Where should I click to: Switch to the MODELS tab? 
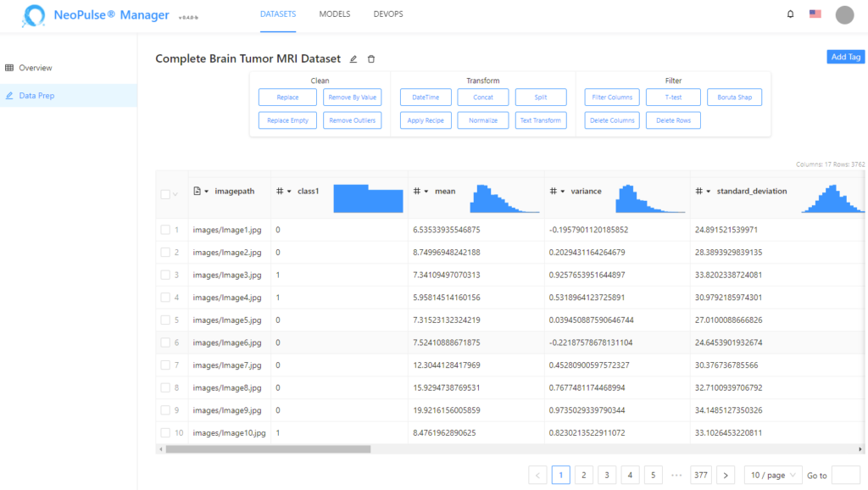(x=335, y=14)
